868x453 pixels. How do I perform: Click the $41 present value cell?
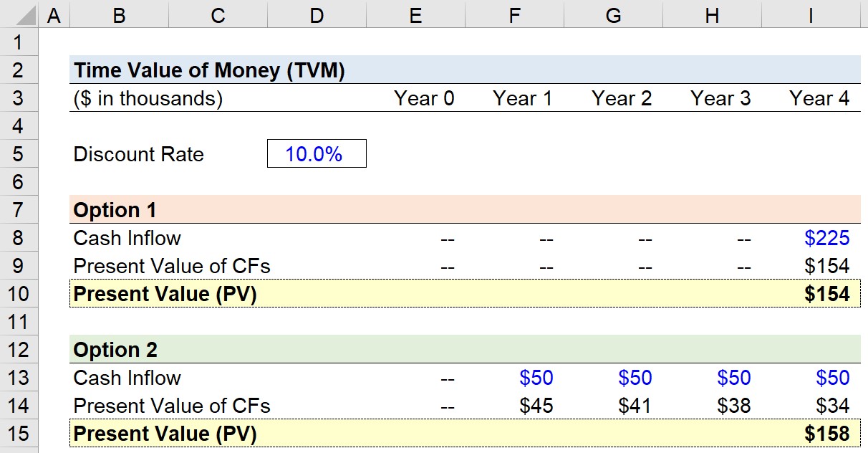(x=635, y=406)
